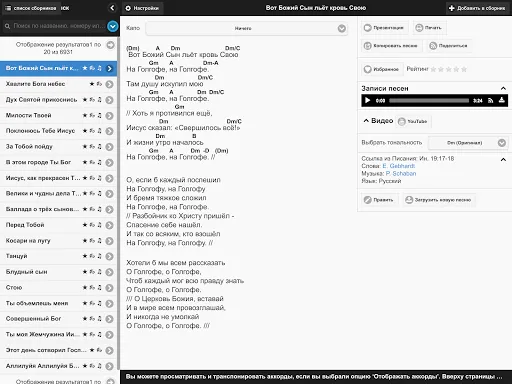Click the star icon for Хвалите Бога небес
Image resolution: width=512 pixels, height=384 pixels.
coord(92,84)
